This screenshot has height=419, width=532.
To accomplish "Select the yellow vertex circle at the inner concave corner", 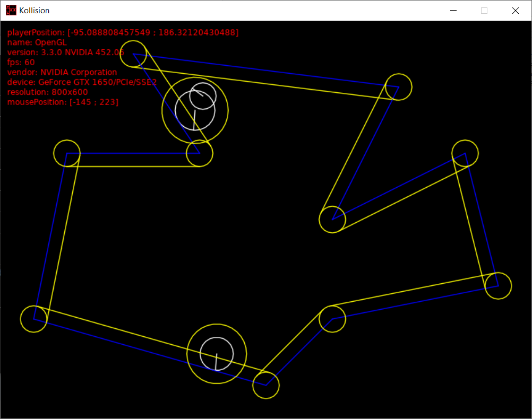I will 332,219.
